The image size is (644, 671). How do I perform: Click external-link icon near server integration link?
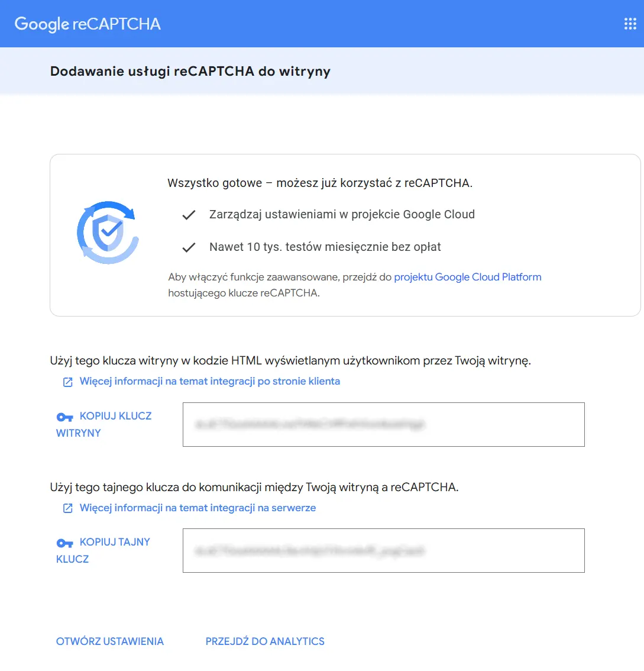(67, 508)
